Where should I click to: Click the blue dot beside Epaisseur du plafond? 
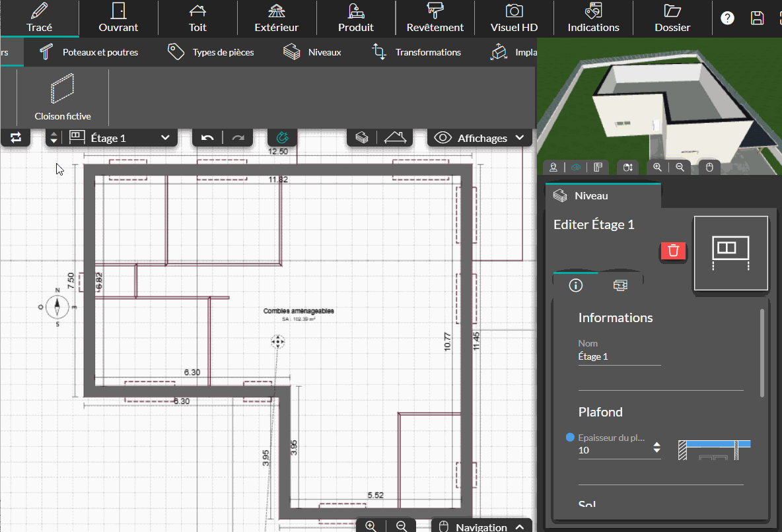pos(570,437)
